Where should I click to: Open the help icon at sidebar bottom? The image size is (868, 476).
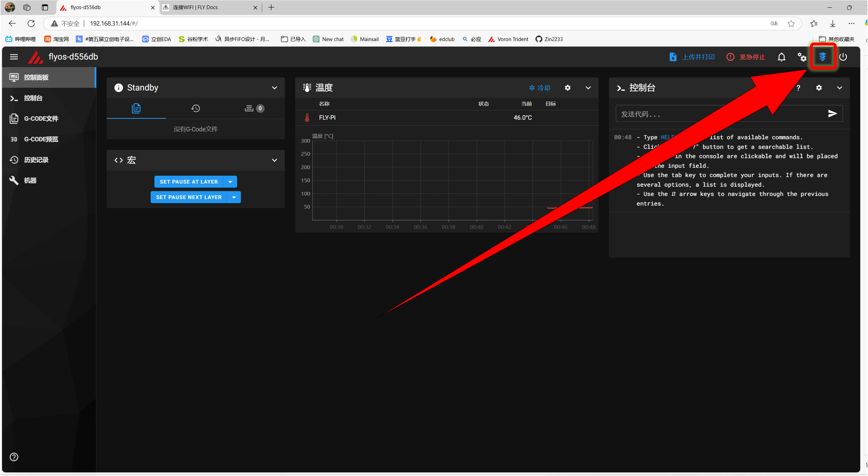tap(14, 457)
